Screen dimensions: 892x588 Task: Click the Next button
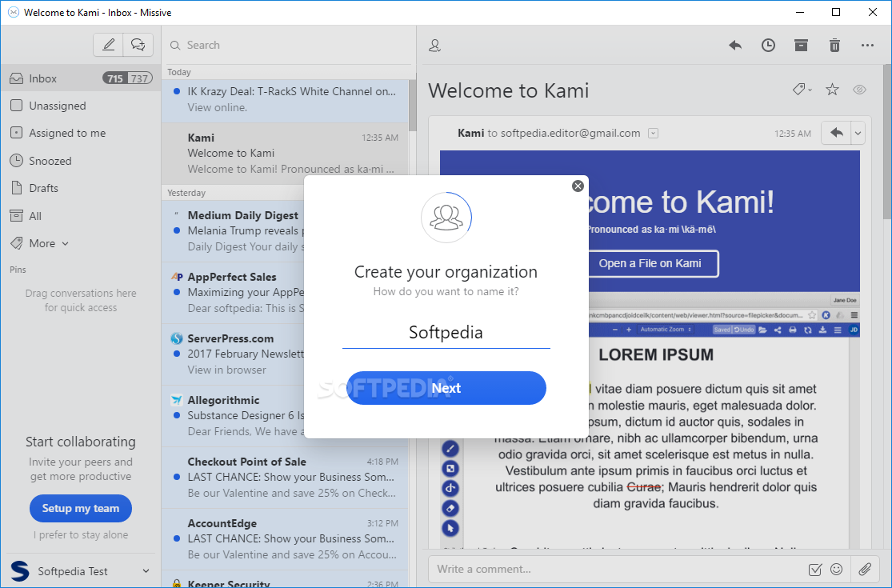click(x=446, y=388)
